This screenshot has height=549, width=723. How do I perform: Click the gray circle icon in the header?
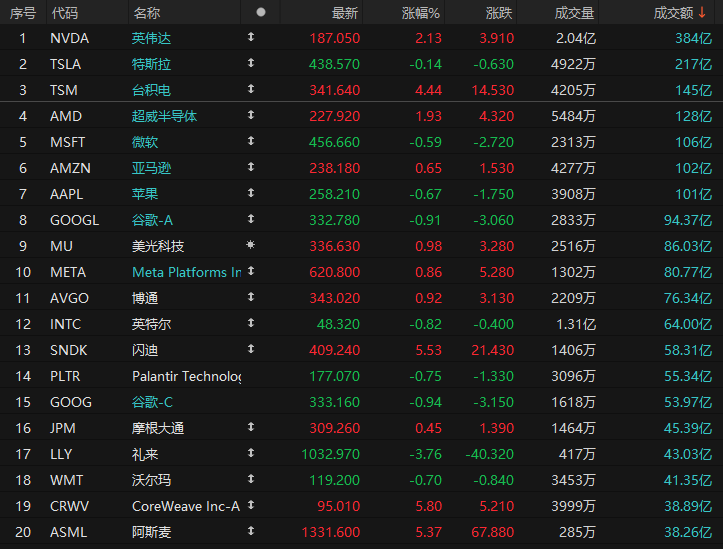(x=261, y=12)
